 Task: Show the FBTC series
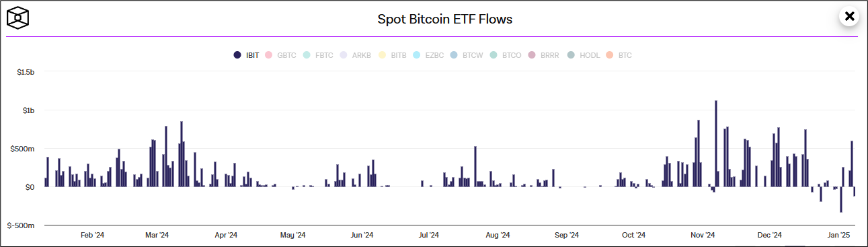tap(319, 55)
